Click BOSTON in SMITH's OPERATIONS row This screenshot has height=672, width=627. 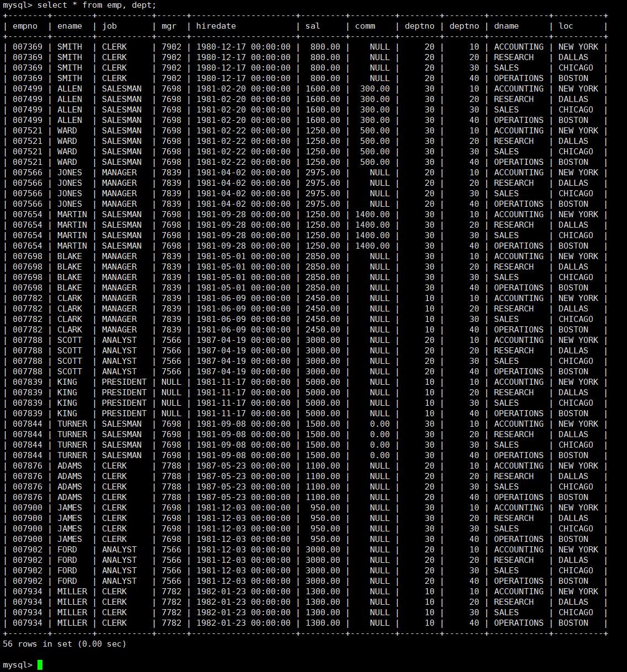[574, 78]
